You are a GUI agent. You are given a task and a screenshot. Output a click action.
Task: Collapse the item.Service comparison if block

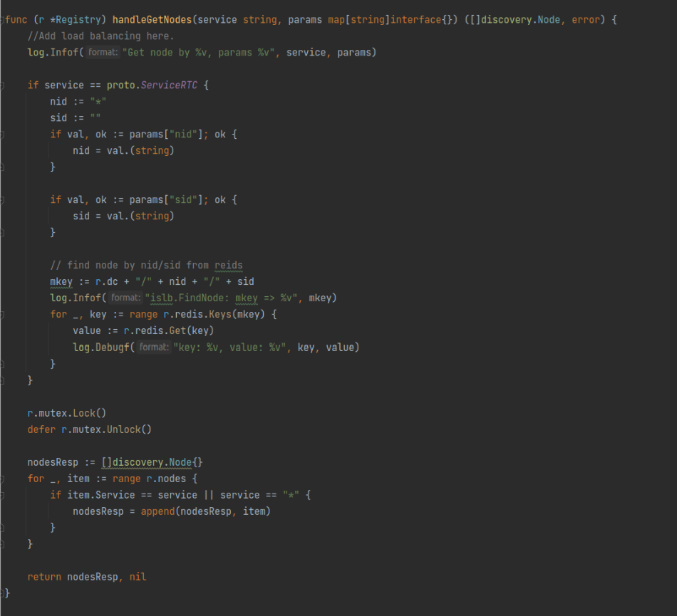pyautogui.click(x=2, y=495)
